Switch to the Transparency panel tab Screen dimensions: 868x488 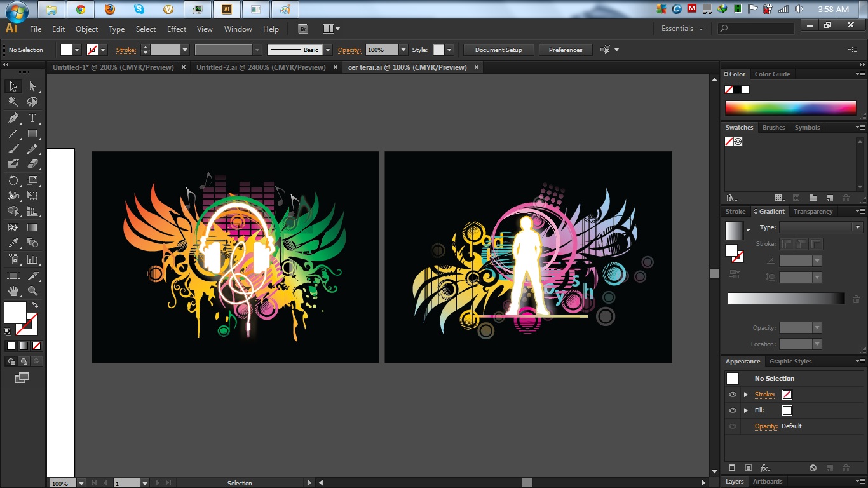tap(813, 211)
